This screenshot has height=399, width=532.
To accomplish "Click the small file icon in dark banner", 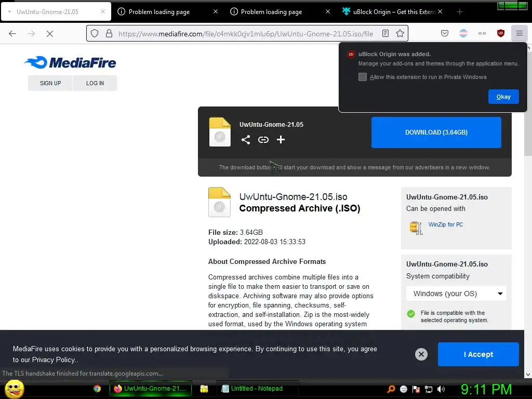I will point(220,132).
